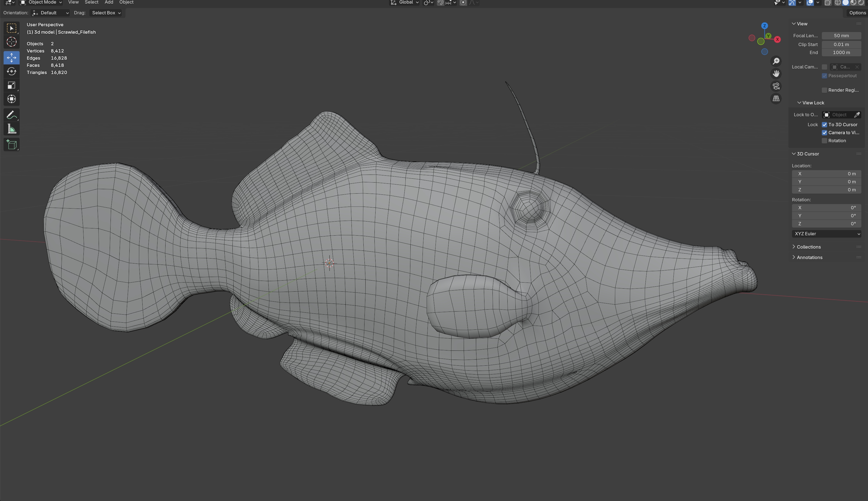The image size is (868, 501).
Task: Click the camera view icon
Action: [x=776, y=86]
